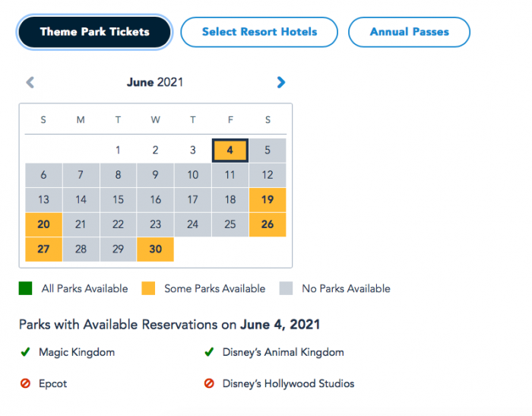Viewport: 532px width, 416px height.
Task: Click the June 2021 month heading
Action: tap(155, 82)
